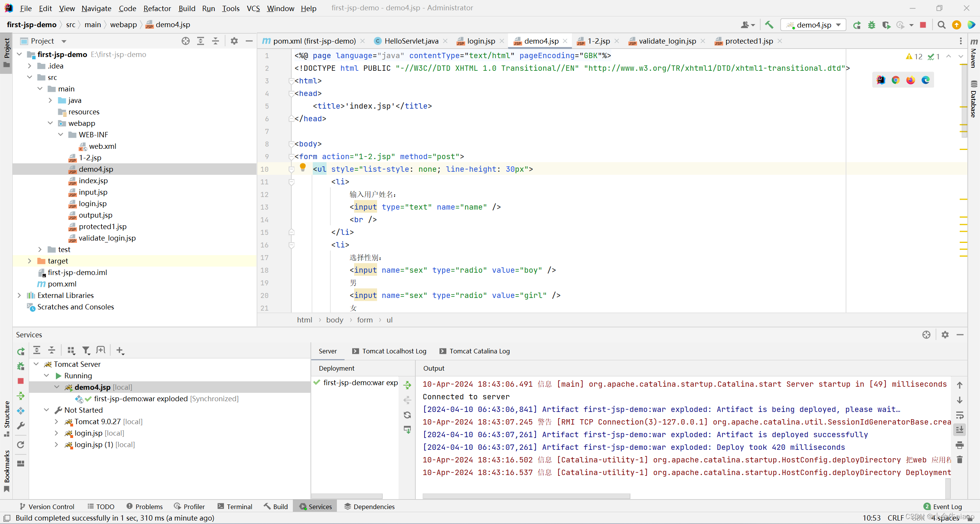The width and height of the screenshot is (980, 524).
Task: Open page in Chrome browser icon
Action: 895,80
